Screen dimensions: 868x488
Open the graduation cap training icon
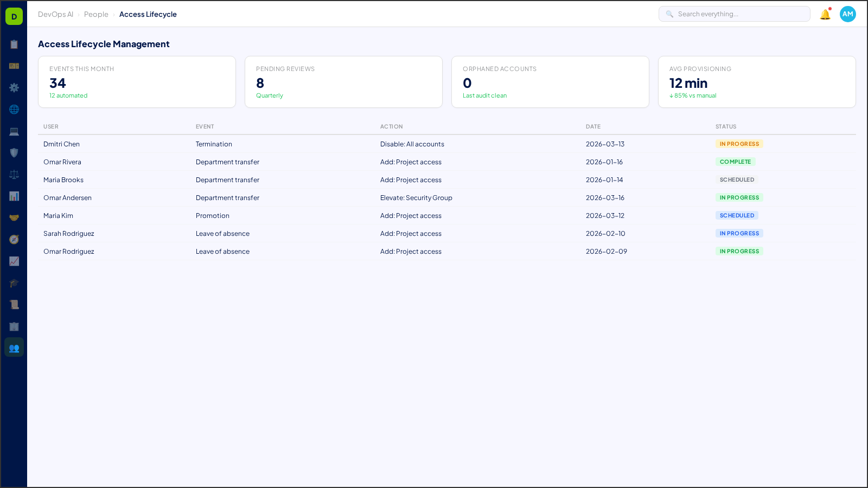click(14, 283)
